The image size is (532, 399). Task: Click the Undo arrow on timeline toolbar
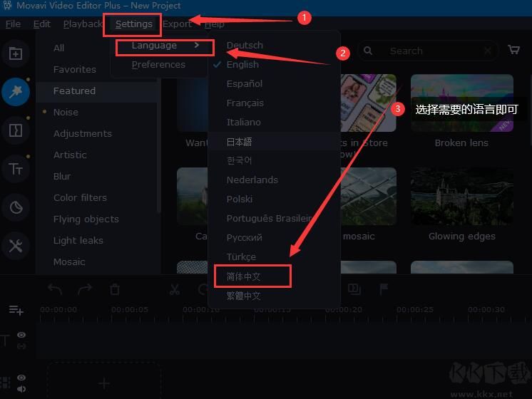(55, 289)
